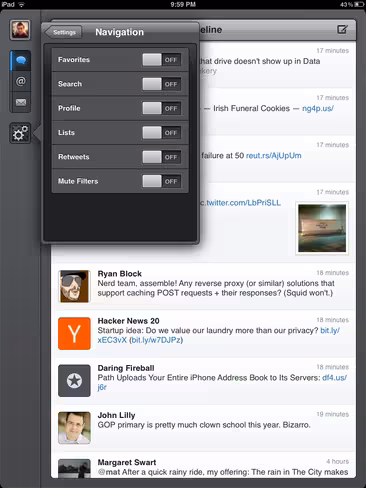Click the Mute Filters row label

click(x=78, y=181)
